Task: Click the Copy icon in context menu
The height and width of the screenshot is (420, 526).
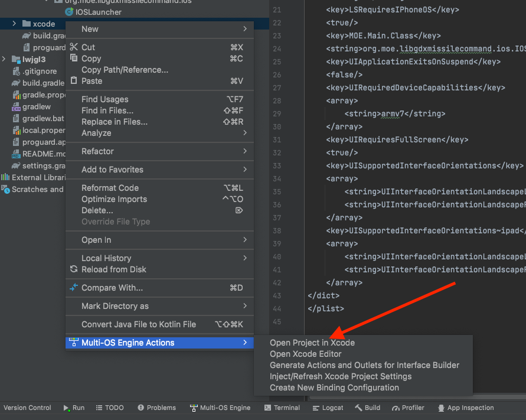Action: pos(74,58)
